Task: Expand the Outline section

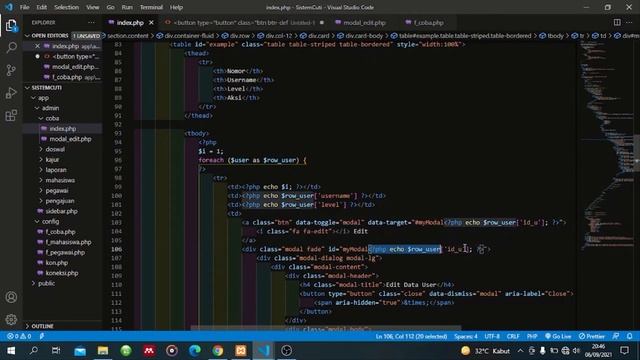Action: [x=62, y=326]
